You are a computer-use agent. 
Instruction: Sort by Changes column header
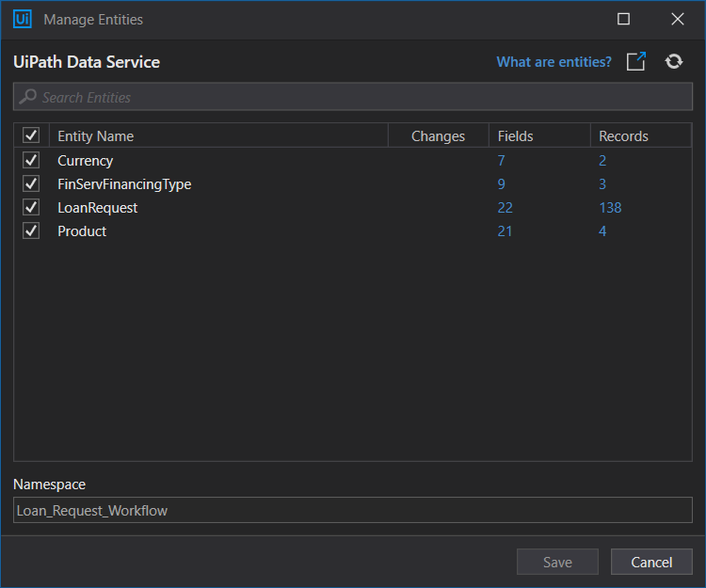point(439,135)
